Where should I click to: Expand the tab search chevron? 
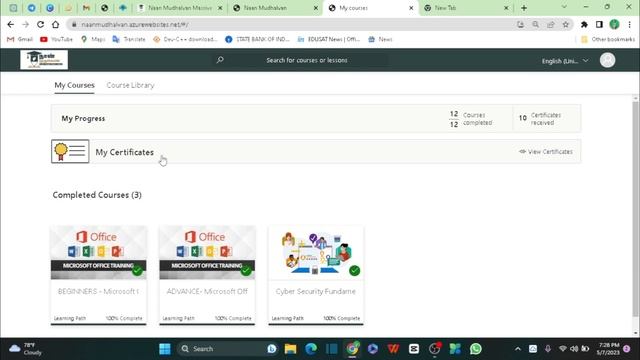tap(564, 7)
